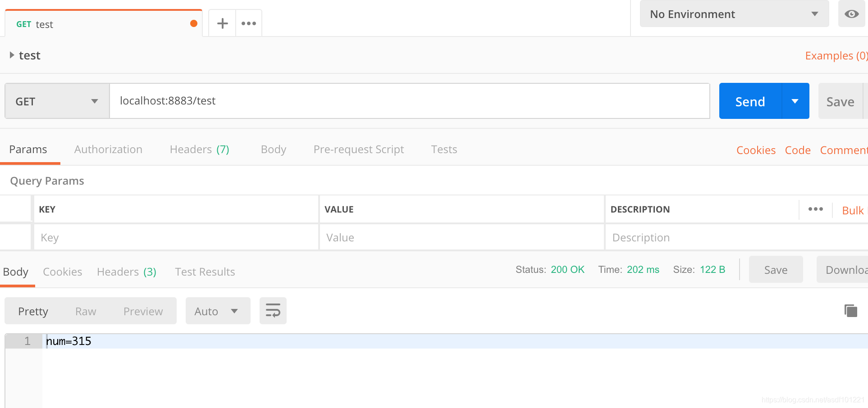This screenshot has height=408, width=868.
Task: Switch to the Authorization tab
Action: [x=108, y=149]
